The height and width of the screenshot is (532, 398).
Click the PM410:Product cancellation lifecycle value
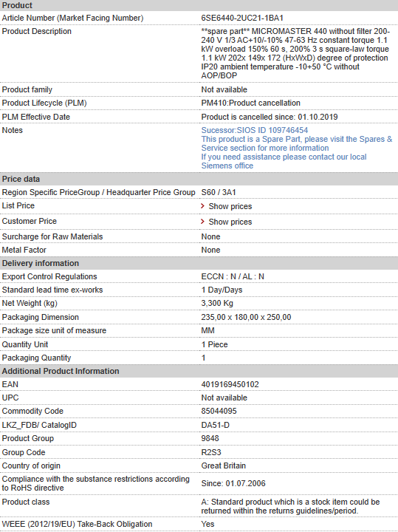point(250,103)
